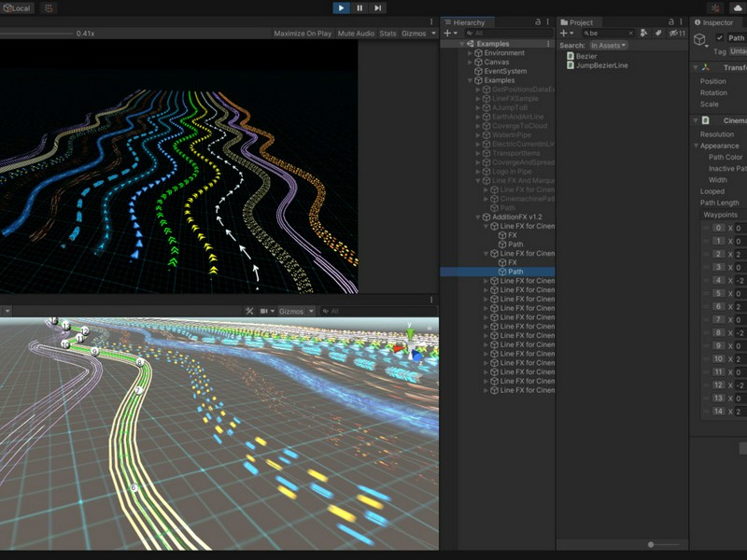The image size is (747, 560).
Task: Open the Examples scene options menu
Action: 548,43
